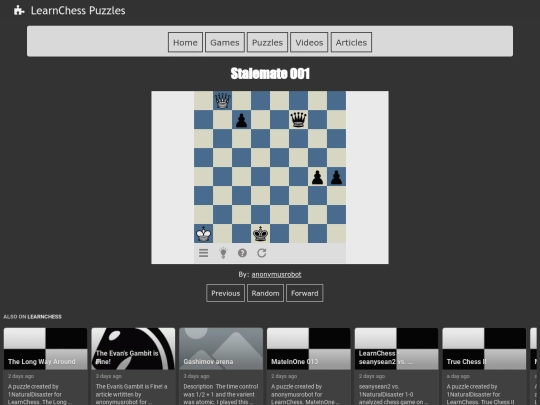Viewport: 540px width, 405px height.
Task: Open the board menu hamburger icon
Action: click(x=204, y=253)
